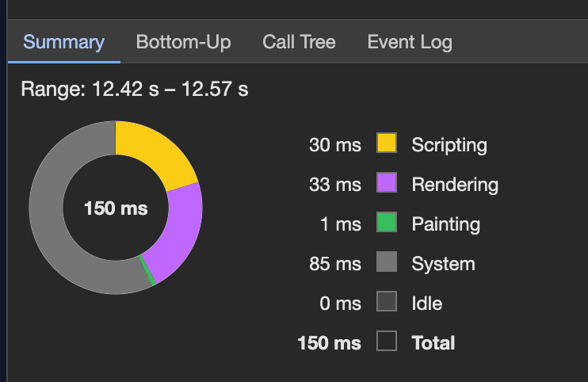Click the Summary tab
588x382 pixels.
click(63, 42)
